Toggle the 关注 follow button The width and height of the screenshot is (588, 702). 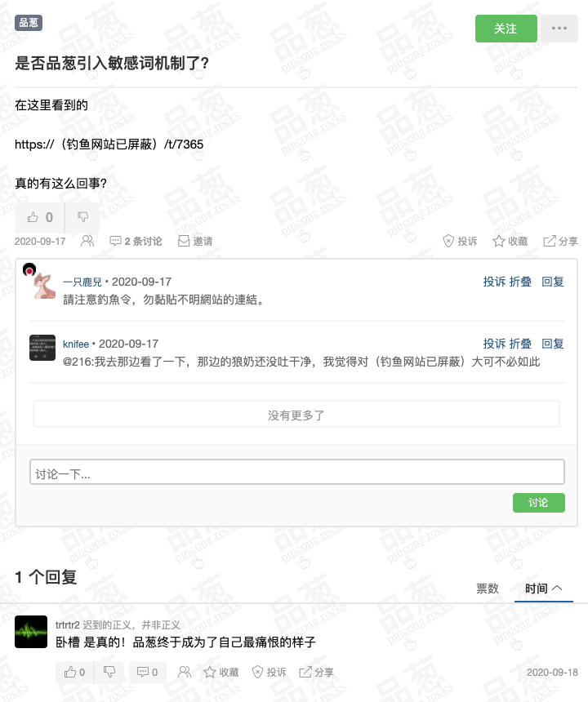coord(506,29)
